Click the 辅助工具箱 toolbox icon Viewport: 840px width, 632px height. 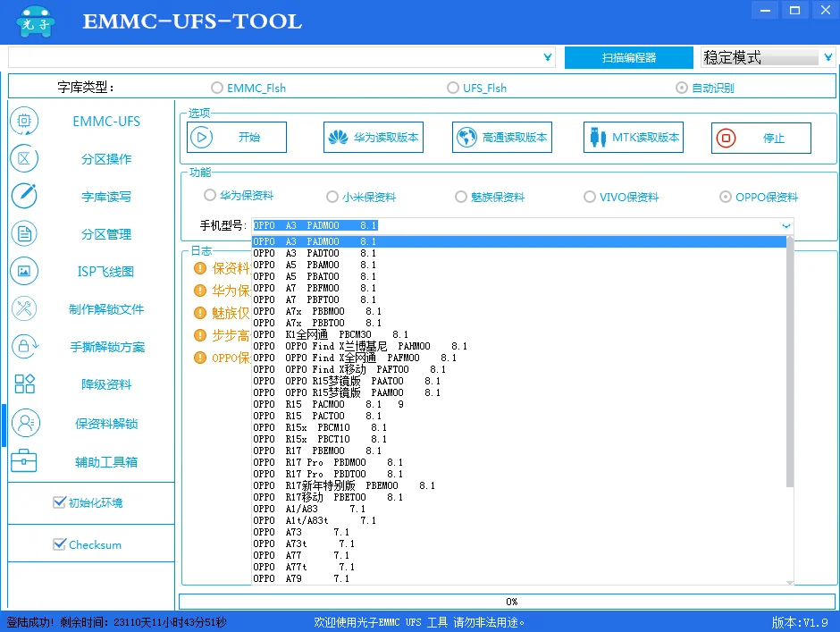[24, 461]
